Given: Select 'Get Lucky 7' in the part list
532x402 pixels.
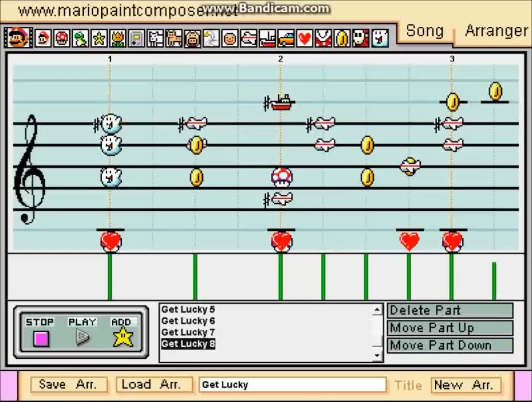Looking at the screenshot, I should (x=188, y=333).
